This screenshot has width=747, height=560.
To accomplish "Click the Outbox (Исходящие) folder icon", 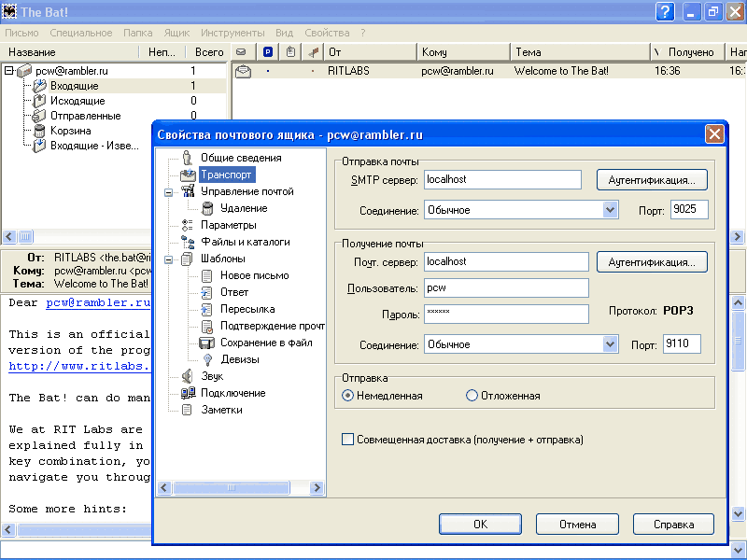I will coord(39,101).
